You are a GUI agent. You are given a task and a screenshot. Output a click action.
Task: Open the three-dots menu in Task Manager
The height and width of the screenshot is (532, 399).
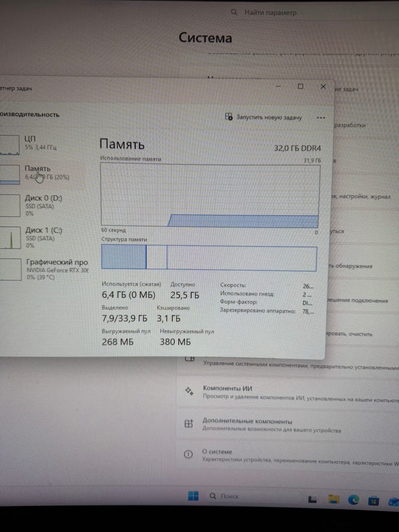tap(321, 118)
